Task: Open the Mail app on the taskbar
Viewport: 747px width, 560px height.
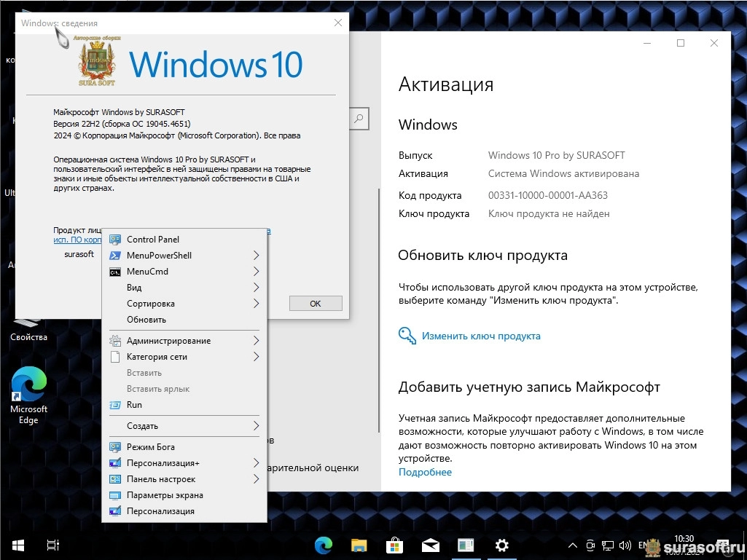Action: click(x=430, y=545)
